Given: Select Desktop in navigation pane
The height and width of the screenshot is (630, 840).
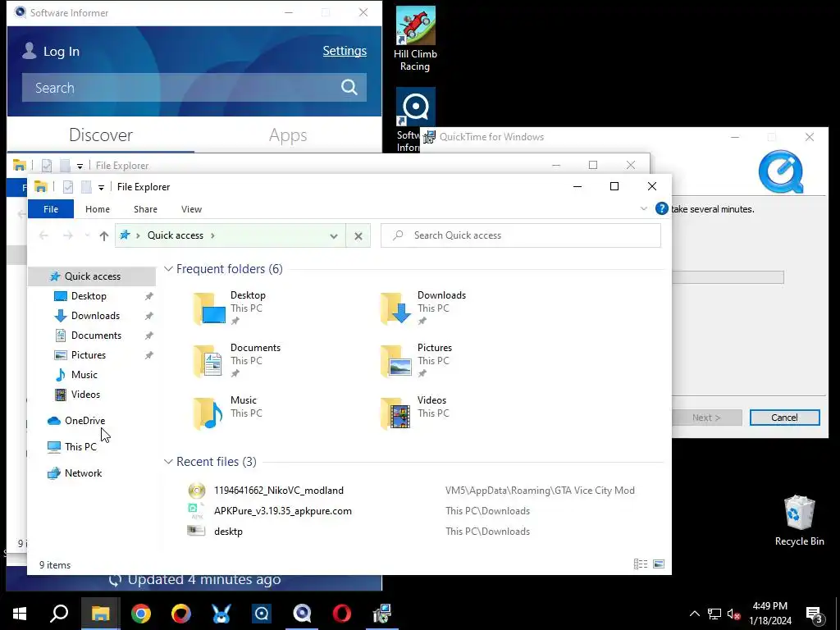Looking at the screenshot, I should (x=89, y=296).
